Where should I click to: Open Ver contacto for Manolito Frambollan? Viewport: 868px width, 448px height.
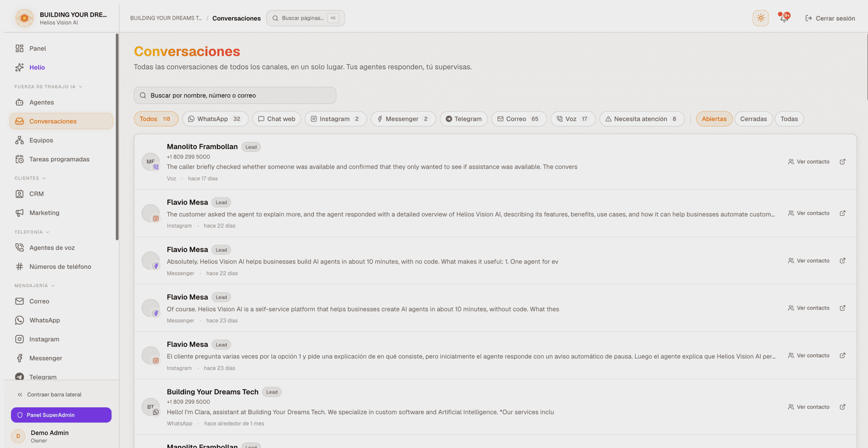809,162
